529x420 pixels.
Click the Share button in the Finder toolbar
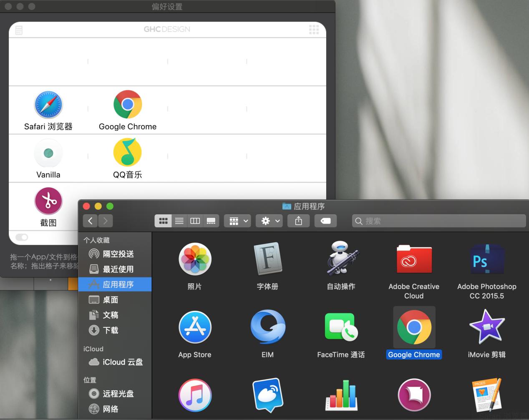click(x=299, y=221)
